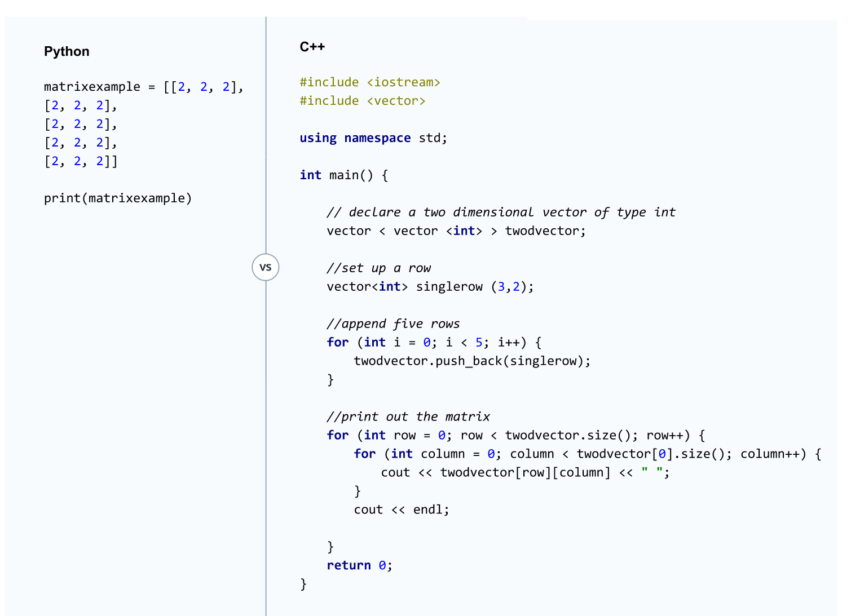Click the declare two dimensional vector comment

pyautogui.click(x=500, y=212)
